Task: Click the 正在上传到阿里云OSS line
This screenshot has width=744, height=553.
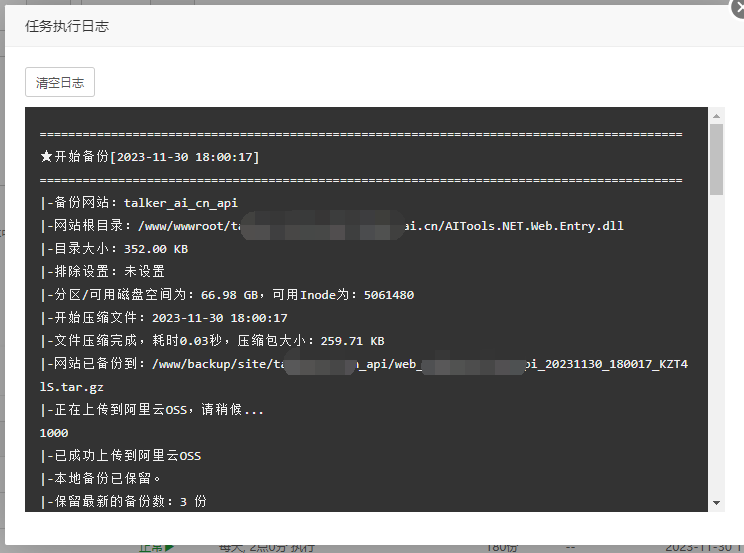Action: tap(152, 410)
